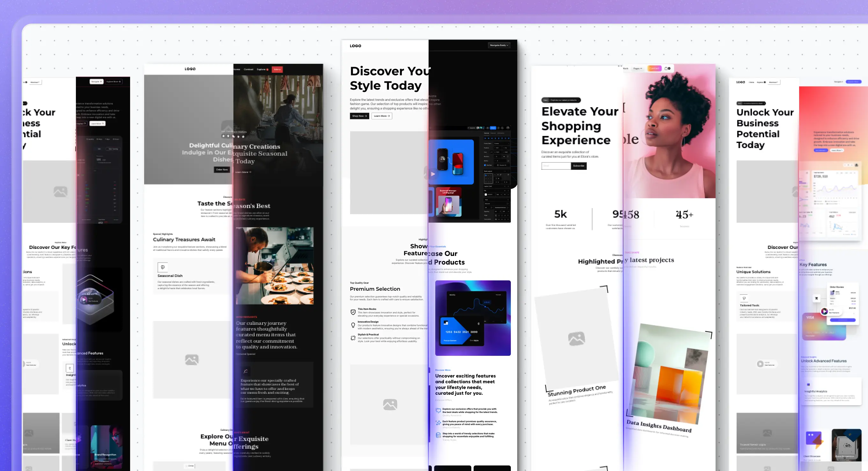Open the Bookmark Manager Landing page thumbnail
The height and width of the screenshot is (471, 868).
coord(448,202)
